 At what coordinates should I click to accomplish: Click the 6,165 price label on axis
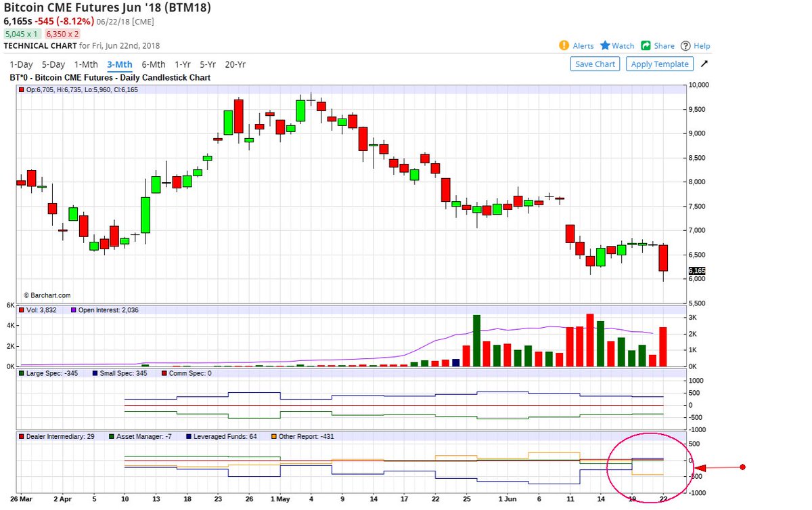click(x=697, y=270)
